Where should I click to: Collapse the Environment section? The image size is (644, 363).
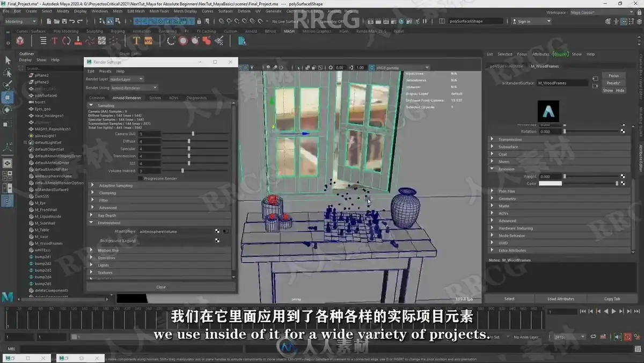pos(160,222)
